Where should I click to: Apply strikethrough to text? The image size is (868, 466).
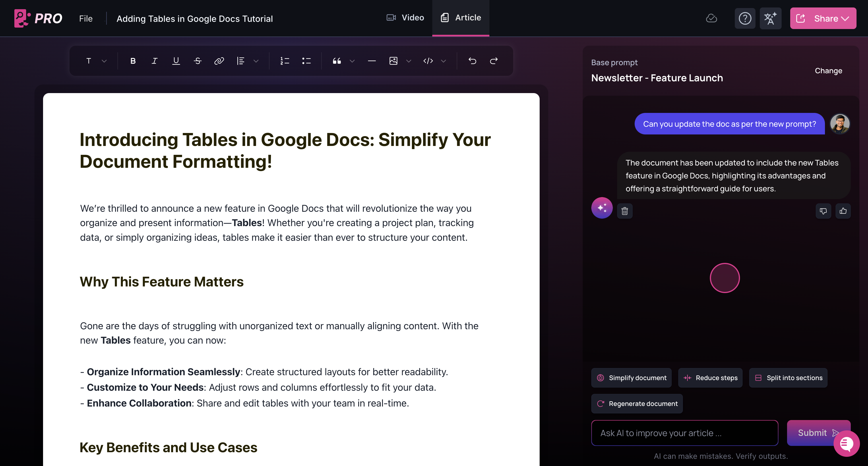coord(198,61)
